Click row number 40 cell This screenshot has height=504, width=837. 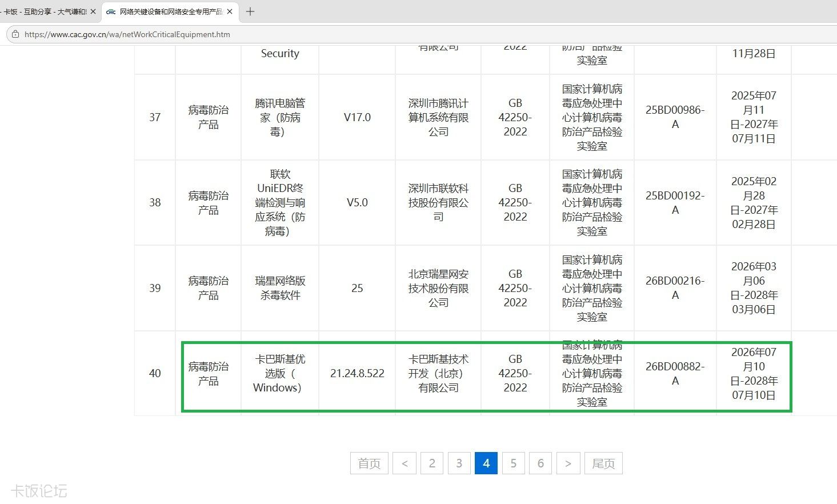point(155,373)
